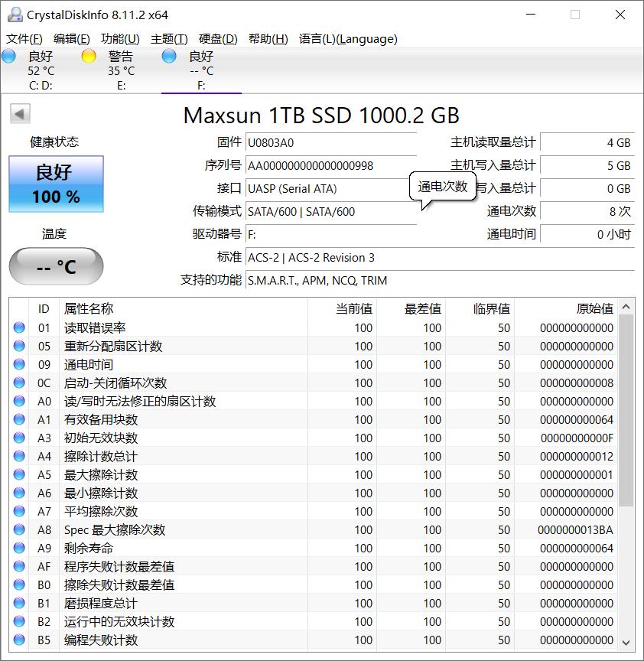Open the 帮助(H) menu

[269, 38]
